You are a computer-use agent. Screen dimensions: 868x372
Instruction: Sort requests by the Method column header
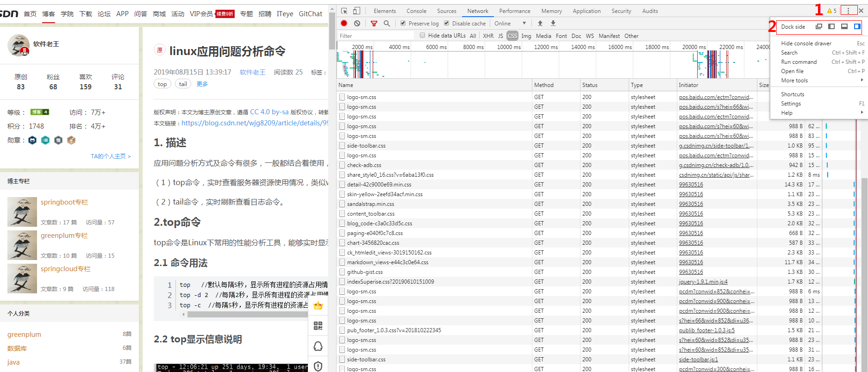[556, 85]
